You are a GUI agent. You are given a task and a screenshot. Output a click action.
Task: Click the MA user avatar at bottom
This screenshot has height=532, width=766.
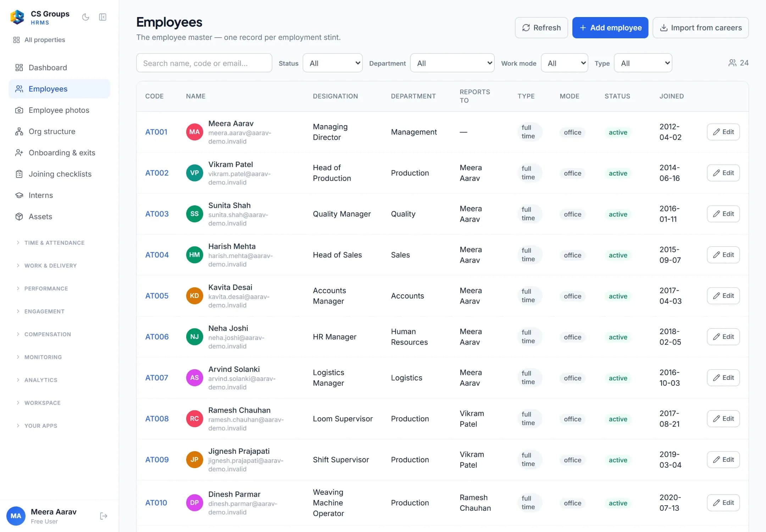tap(16, 516)
